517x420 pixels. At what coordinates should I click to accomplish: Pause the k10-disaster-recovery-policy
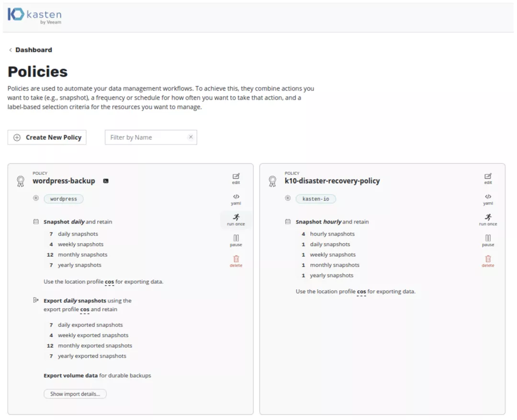488,240
